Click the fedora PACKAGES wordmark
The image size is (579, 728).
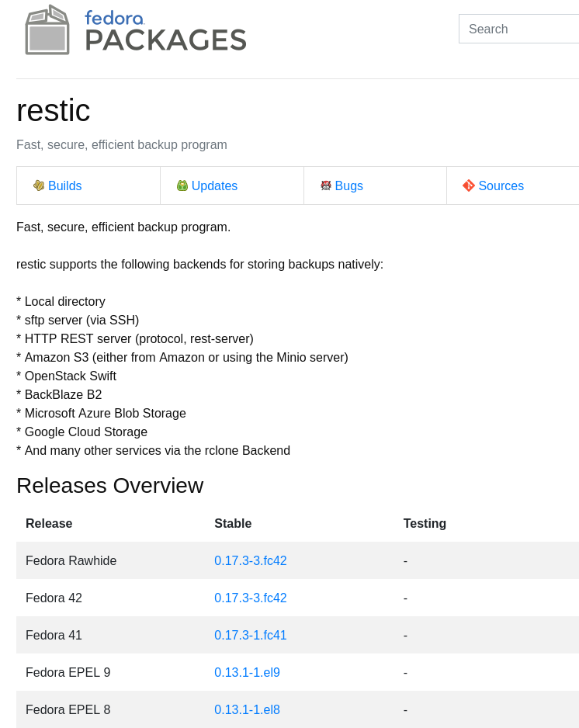[x=165, y=30]
